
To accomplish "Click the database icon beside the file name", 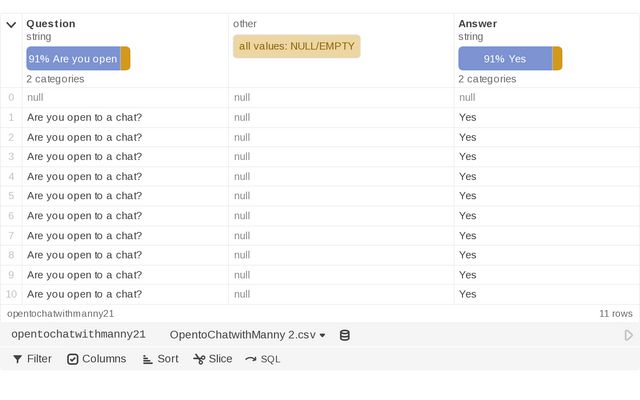I will coord(345,335).
